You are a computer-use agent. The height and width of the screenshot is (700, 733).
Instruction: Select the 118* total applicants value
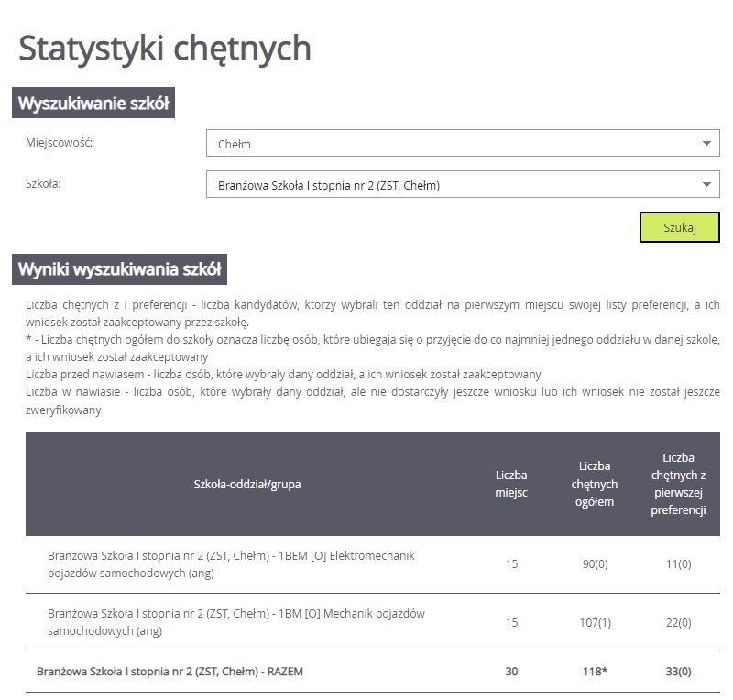pos(595,672)
